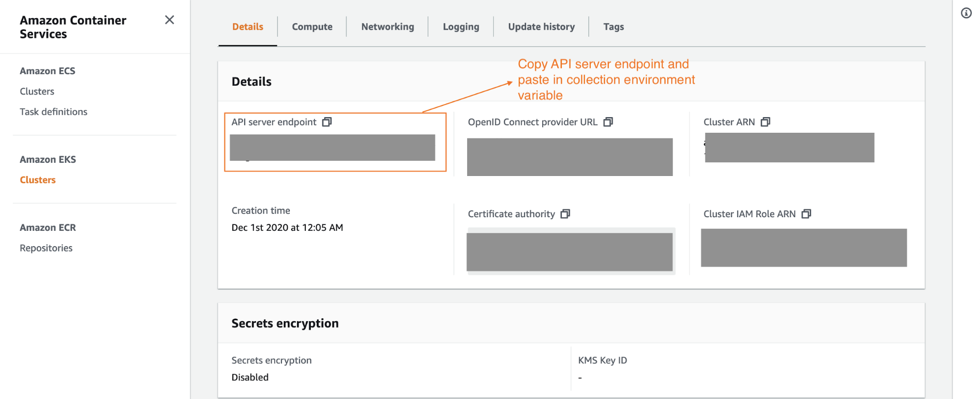Open the Tags tab
Image resolution: width=980 pixels, height=399 pixels.
pyautogui.click(x=614, y=27)
